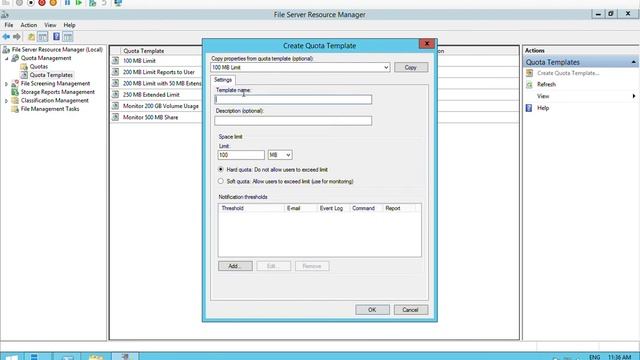Image resolution: width=640 pixels, height=360 pixels.
Task: Click the File Screening Management node icon
Action: coord(15,83)
